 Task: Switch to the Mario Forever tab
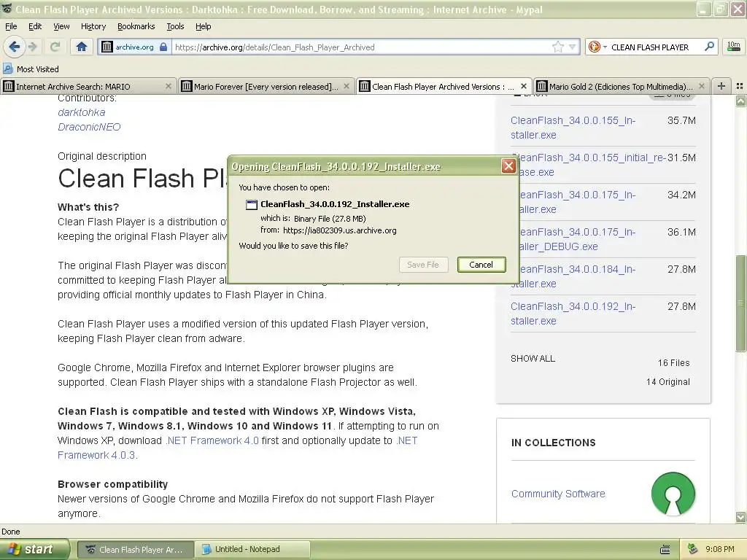[x=266, y=86]
